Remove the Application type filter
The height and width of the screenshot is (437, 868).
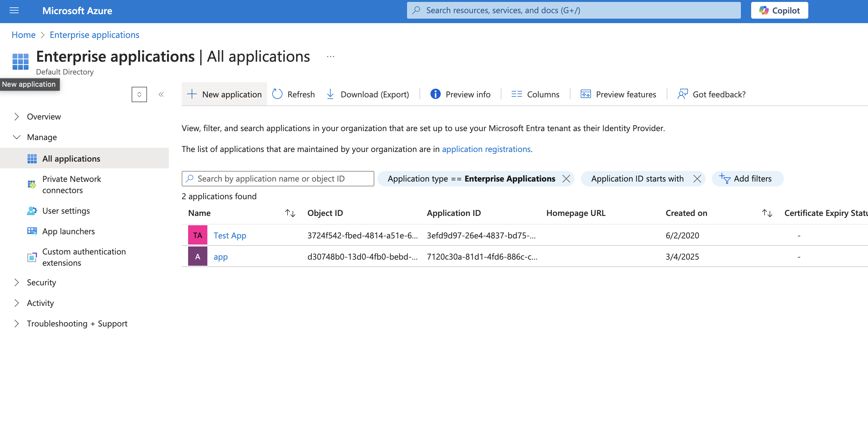click(567, 179)
